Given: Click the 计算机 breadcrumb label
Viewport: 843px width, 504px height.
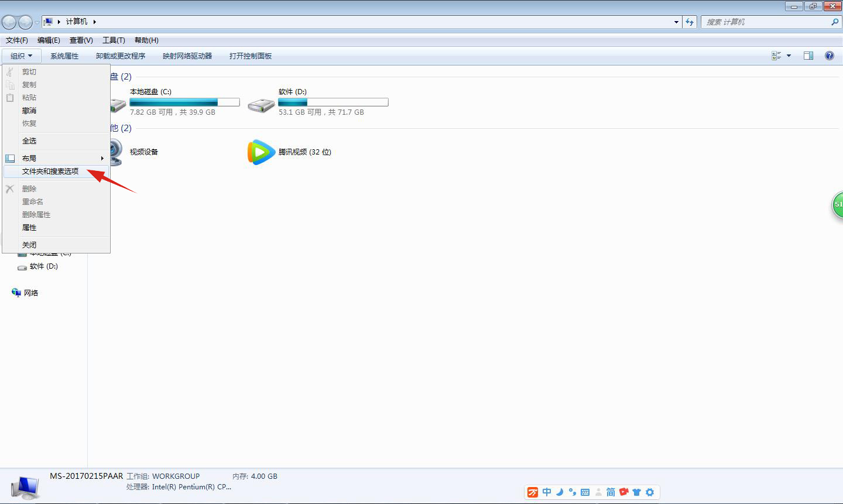Looking at the screenshot, I should (77, 22).
